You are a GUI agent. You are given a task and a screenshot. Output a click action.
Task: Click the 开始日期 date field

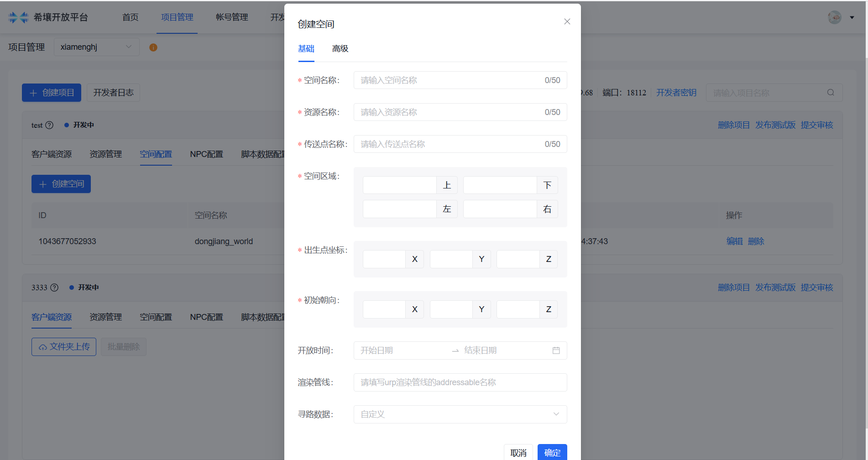click(402, 350)
